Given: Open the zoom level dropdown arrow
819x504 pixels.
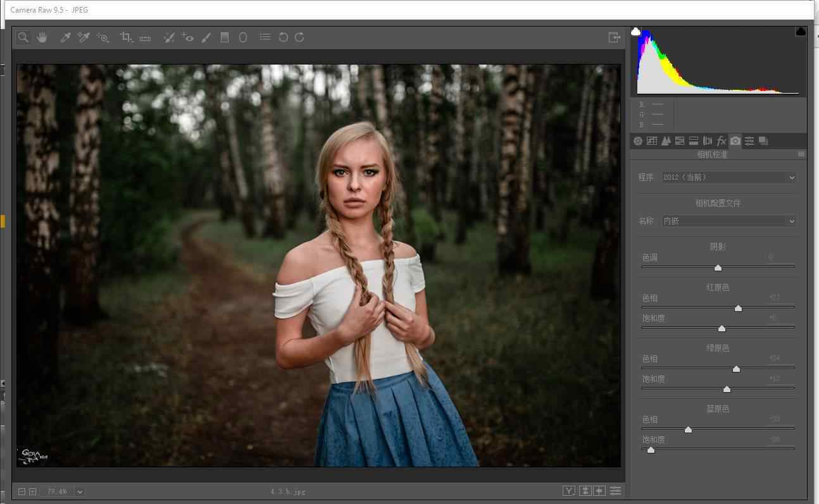Looking at the screenshot, I should click(80, 491).
